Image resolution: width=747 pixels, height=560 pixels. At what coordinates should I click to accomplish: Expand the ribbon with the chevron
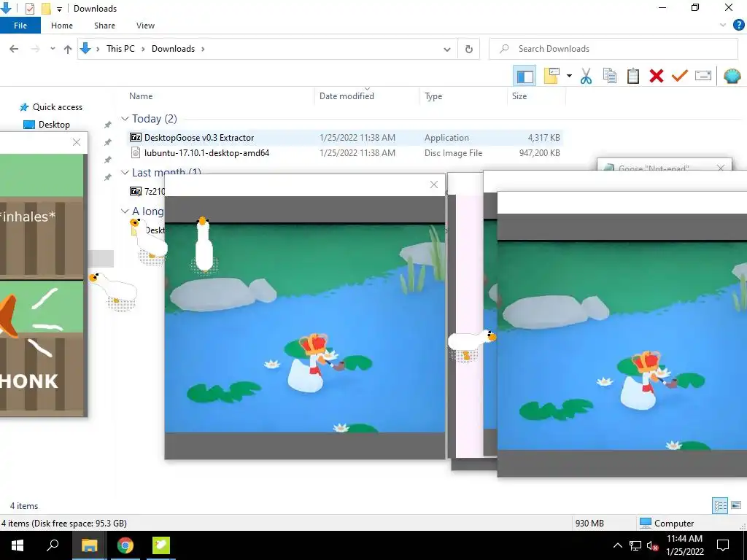click(x=723, y=26)
